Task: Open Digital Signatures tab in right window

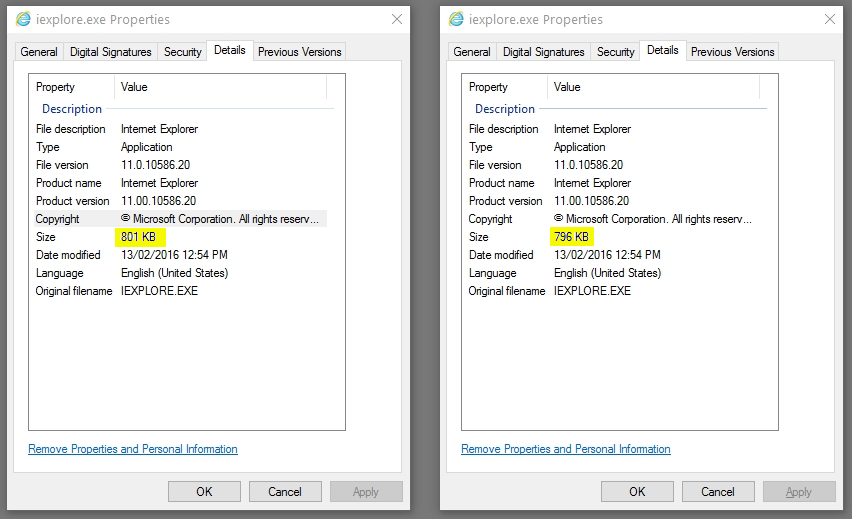Action: 543,52
